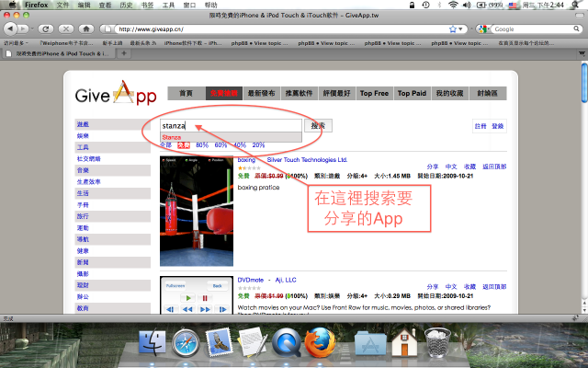Open the Home folder icon in Dock
Image resolution: width=588 pixels, height=368 pixels.
[x=404, y=342]
